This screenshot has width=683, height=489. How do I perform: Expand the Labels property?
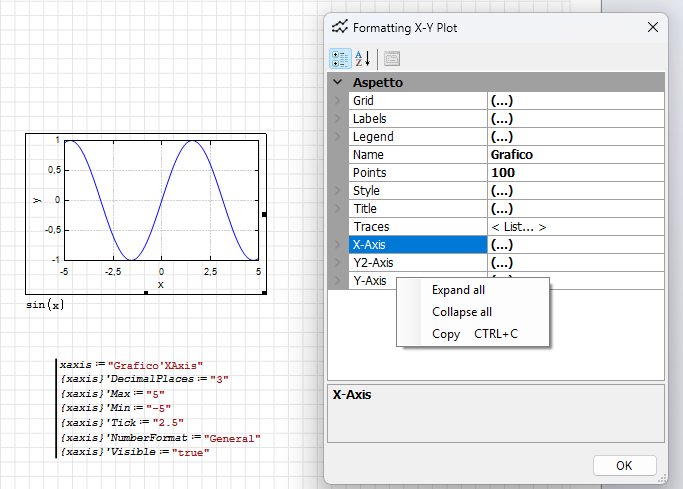(x=338, y=119)
